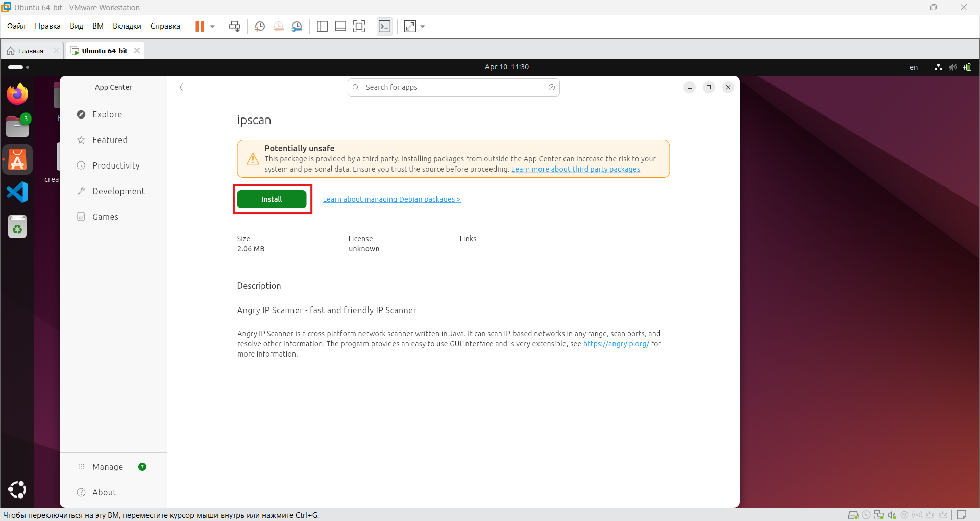Image resolution: width=980 pixels, height=521 pixels.
Task: Expand the pause VM dropdown arrow
Action: (212, 27)
